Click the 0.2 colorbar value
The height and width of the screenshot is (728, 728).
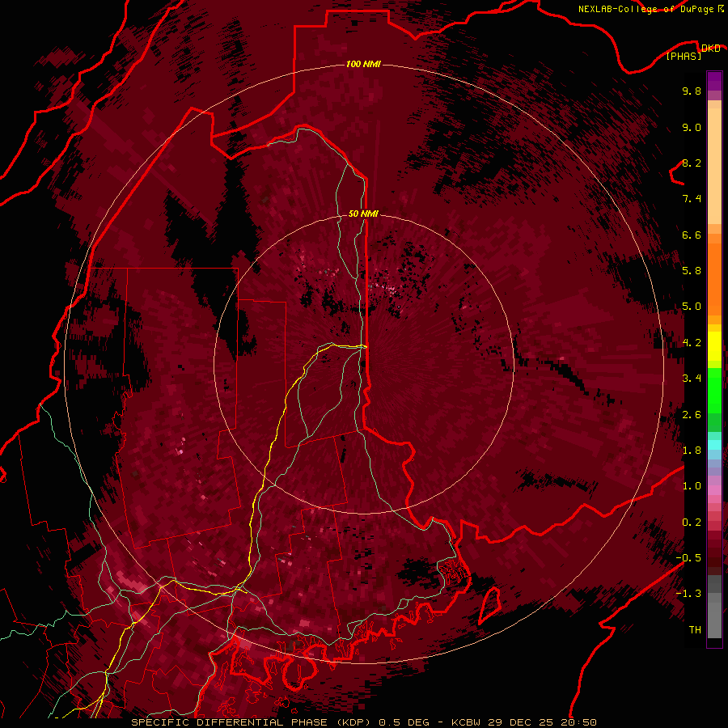pyautogui.click(x=692, y=523)
